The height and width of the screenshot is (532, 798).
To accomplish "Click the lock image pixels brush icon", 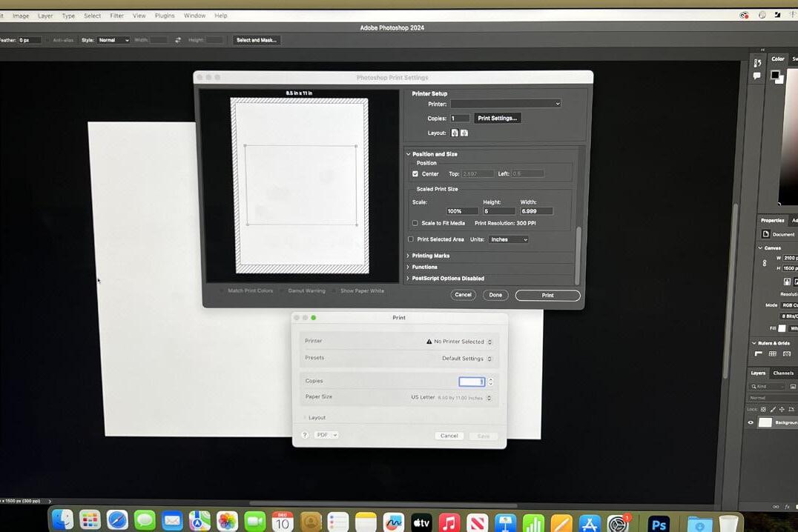I will point(773,409).
